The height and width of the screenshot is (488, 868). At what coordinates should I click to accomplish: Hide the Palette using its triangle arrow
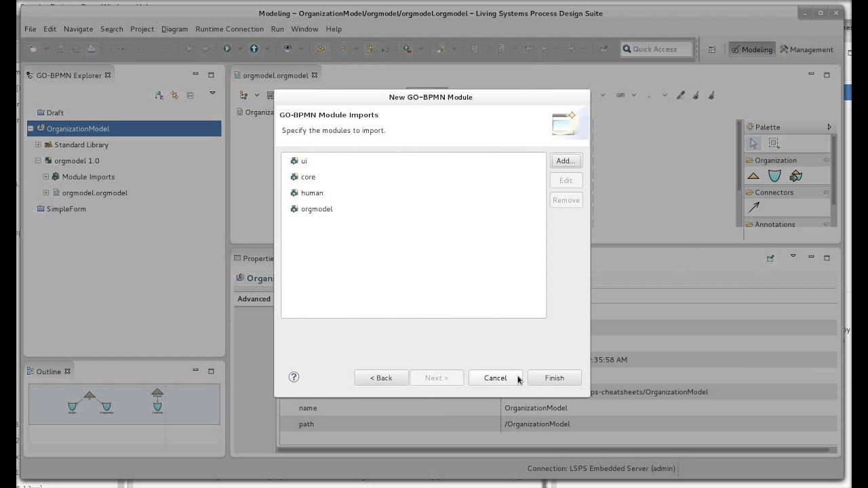[829, 127]
